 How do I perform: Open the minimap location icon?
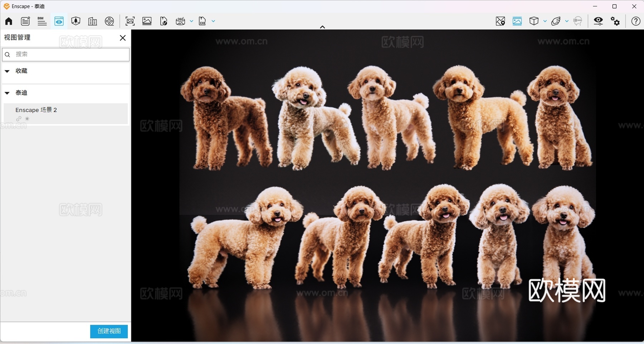500,21
